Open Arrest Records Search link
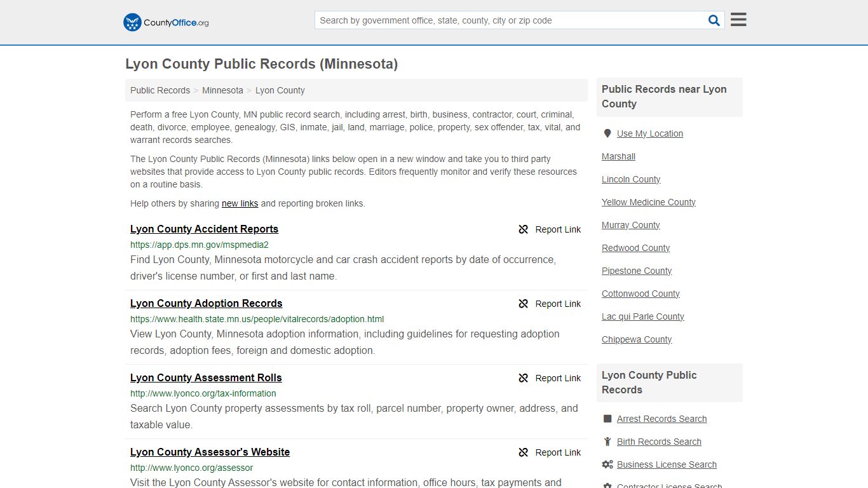This screenshot has height=488, width=868. (662, 419)
